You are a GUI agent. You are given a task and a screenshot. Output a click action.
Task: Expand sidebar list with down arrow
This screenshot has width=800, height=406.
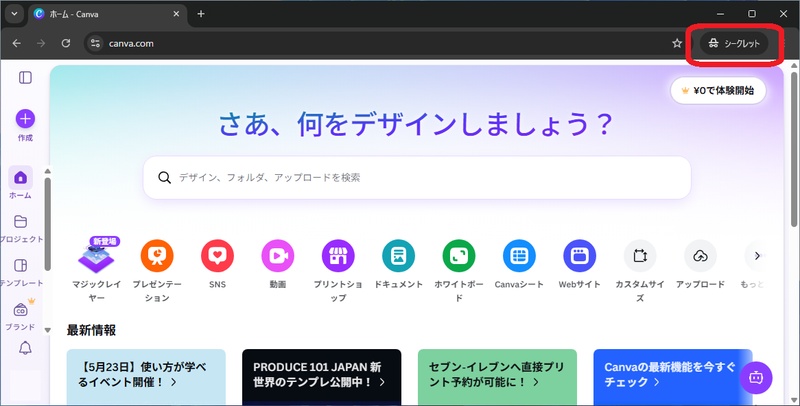(47, 330)
